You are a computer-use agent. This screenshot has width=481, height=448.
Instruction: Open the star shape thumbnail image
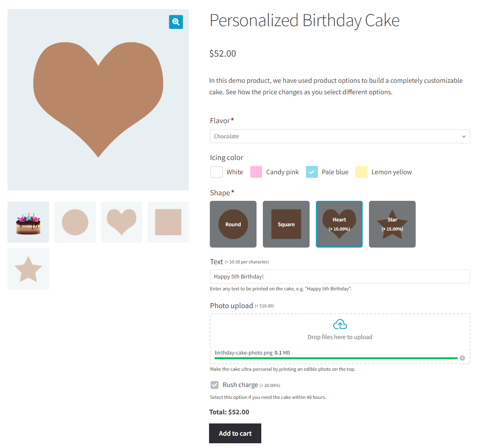[28, 269]
